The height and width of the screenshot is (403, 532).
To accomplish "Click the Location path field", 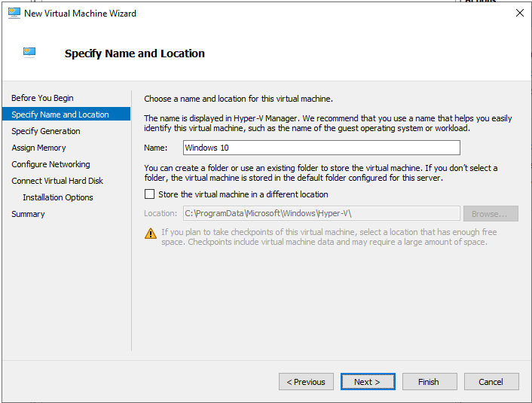I will pos(321,213).
